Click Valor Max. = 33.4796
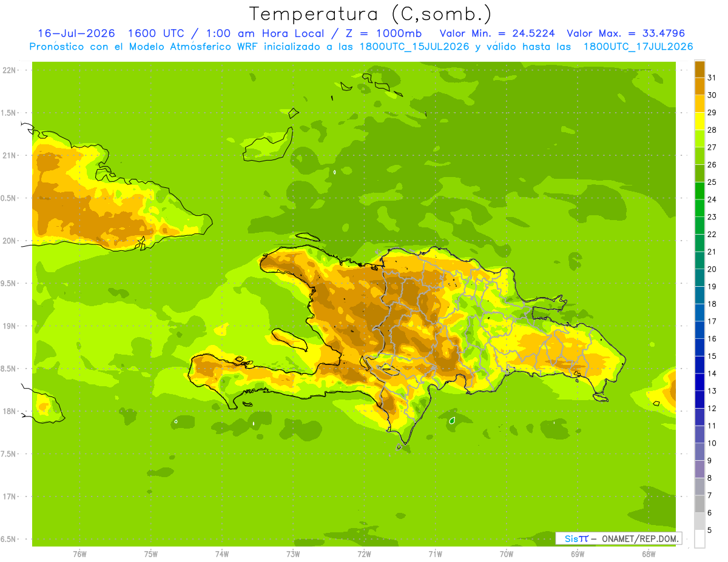 pos(625,33)
